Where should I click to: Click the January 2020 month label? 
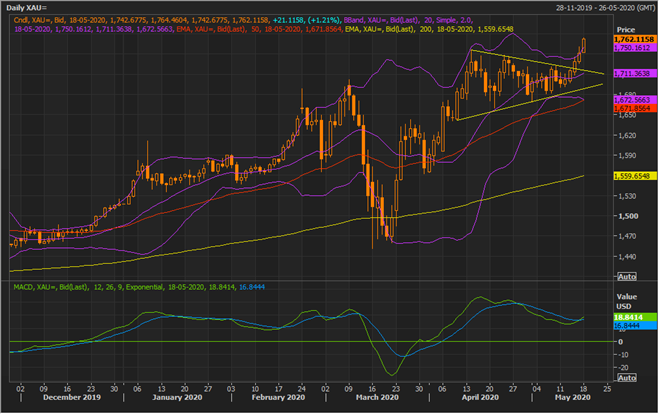[x=177, y=398]
